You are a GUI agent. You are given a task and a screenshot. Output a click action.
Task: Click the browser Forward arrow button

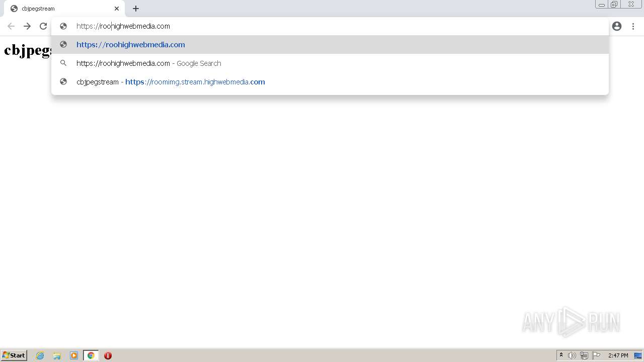pyautogui.click(x=27, y=26)
